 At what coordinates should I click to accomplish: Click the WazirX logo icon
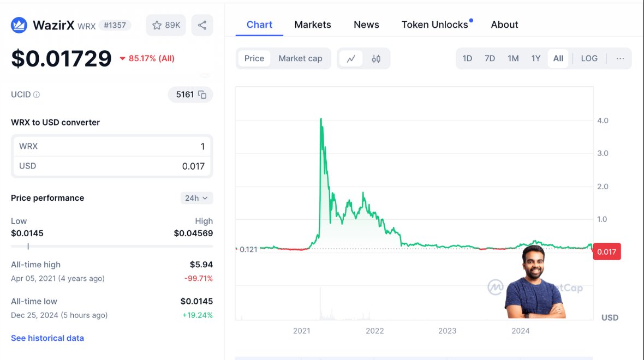(19, 25)
